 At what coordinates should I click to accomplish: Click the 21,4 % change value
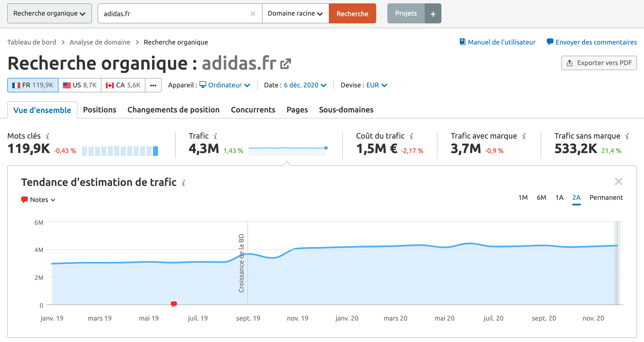611,151
